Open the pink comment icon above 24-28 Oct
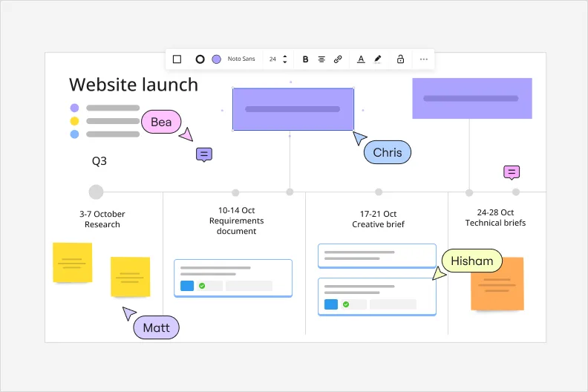Viewport: 588px width, 392px height. [511, 172]
